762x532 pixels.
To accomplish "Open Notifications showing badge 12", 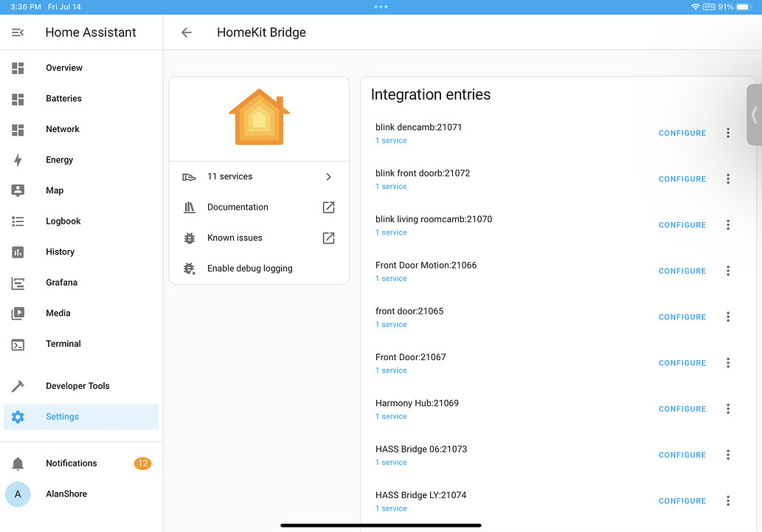I will coord(71,463).
